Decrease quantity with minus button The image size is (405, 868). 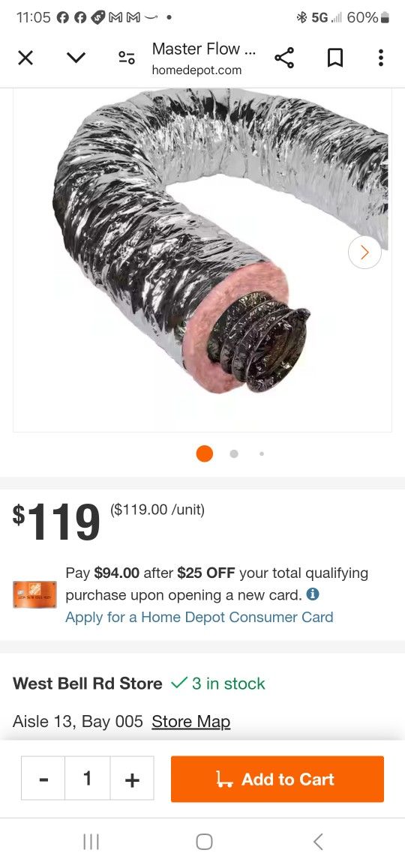click(43, 778)
